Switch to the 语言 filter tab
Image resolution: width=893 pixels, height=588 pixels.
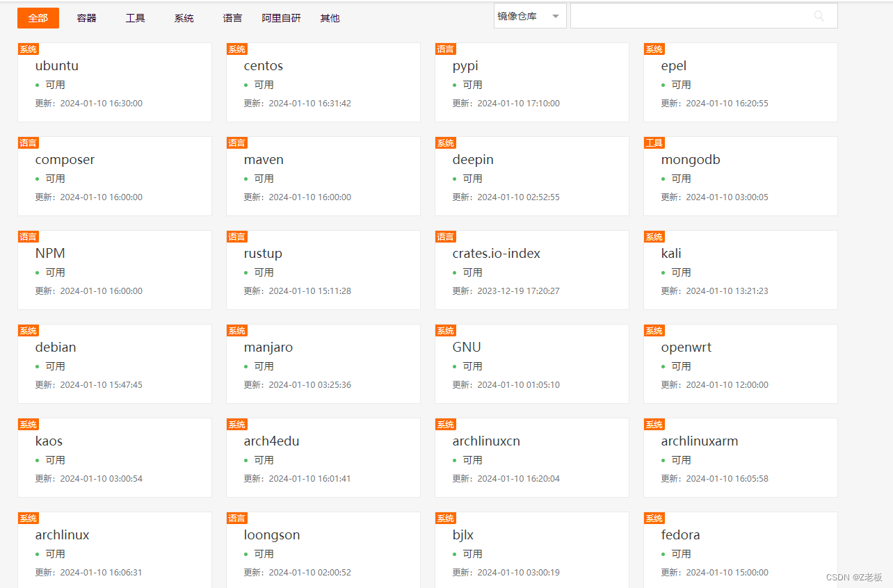[233, 18]
